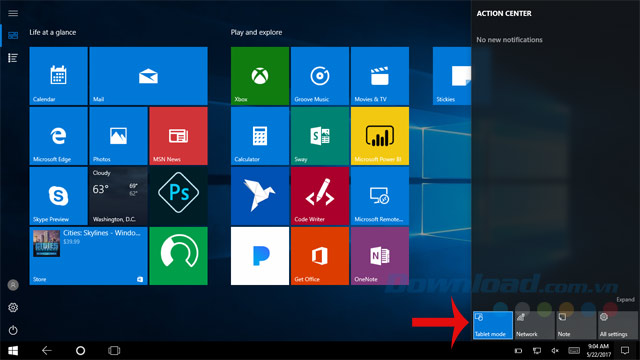
Task: Open the OneNote tile
Action: pyautogui.click(x=380, y=256)
